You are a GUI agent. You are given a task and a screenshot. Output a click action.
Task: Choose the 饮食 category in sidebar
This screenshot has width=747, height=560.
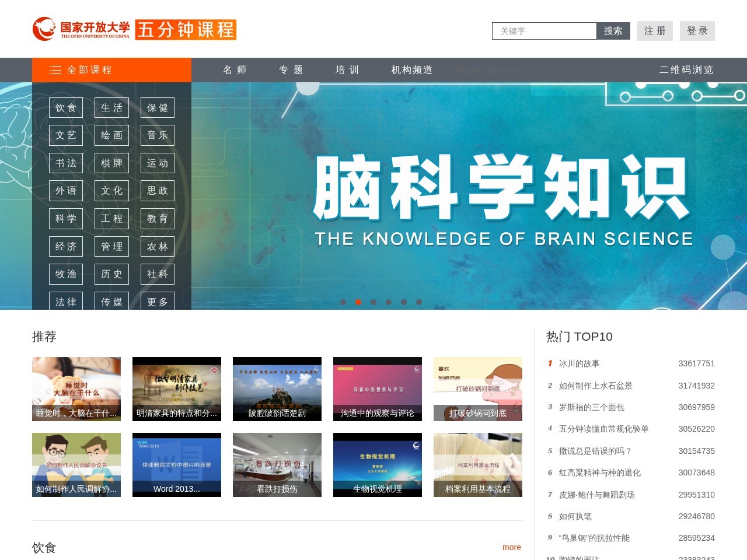(x=66, y=108)
